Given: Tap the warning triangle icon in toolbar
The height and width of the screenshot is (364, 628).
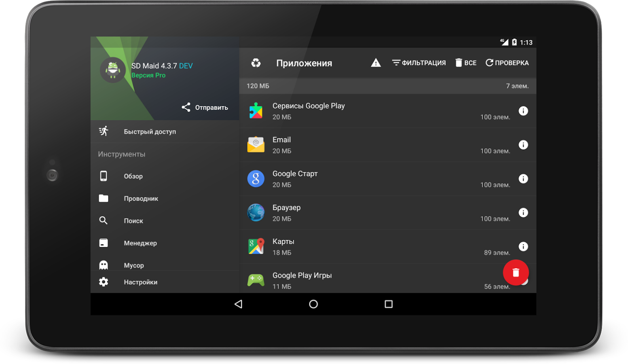Looking at the screenshot, I should [x=376, y=63].
